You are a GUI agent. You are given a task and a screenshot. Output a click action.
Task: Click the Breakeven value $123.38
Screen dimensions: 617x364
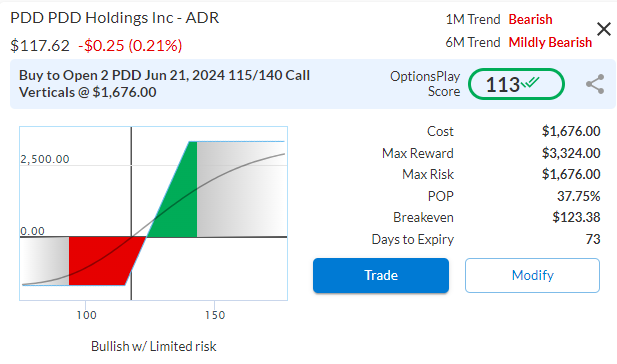point(576,217)
